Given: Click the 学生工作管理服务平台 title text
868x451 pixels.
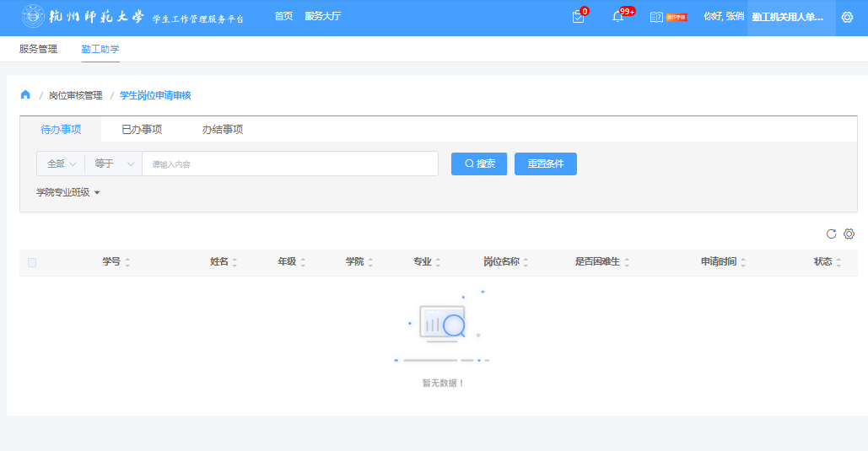Looking at the screenshot, I should click(198, 19).
